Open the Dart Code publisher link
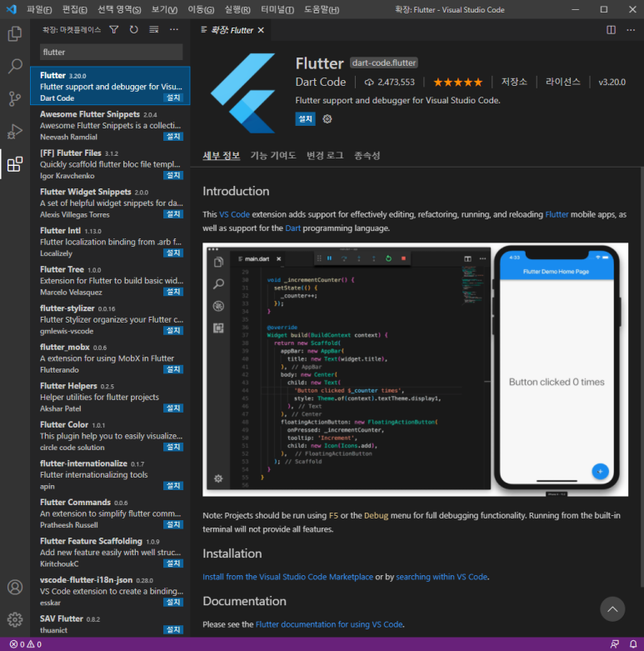This screenshot has width=644, height=651. pos(321,82)
